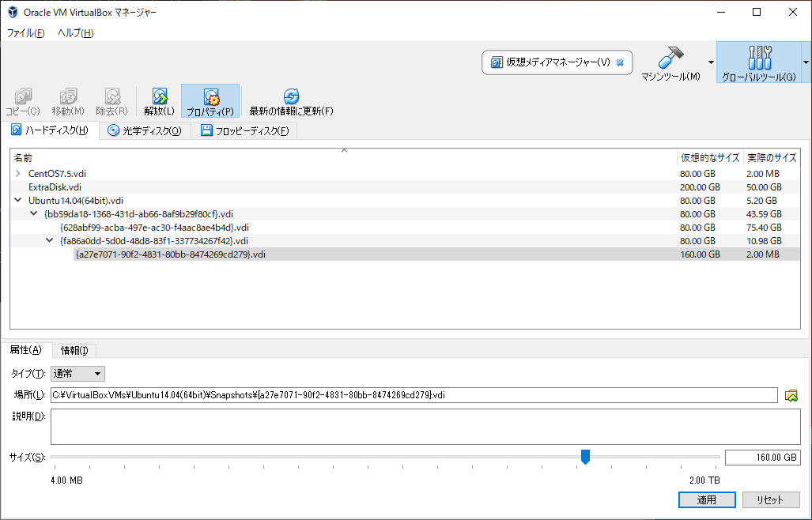Viewport: 812px width, 520px height.
Task: Click the Apply (適用) button
Action: (706, 500)
